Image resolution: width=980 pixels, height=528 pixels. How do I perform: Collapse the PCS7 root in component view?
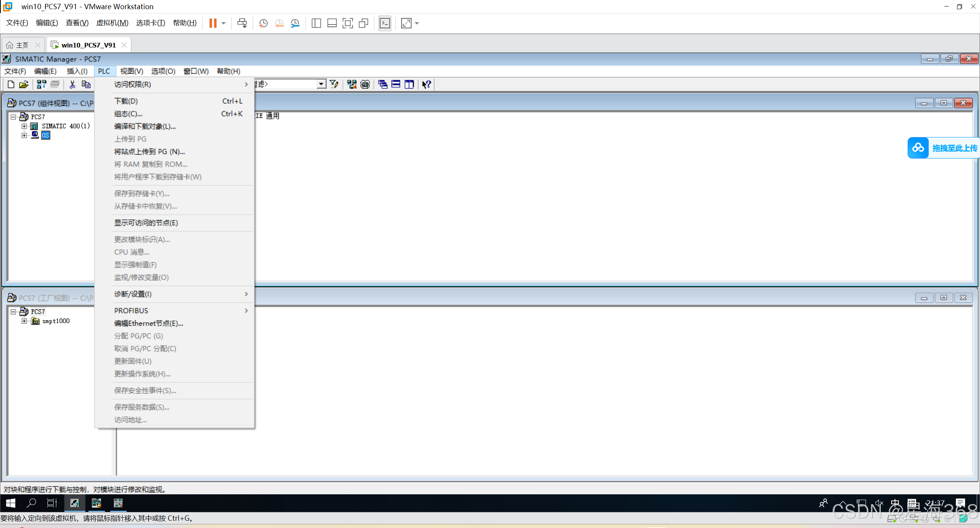pyautogui.click(x=13, y=117)
